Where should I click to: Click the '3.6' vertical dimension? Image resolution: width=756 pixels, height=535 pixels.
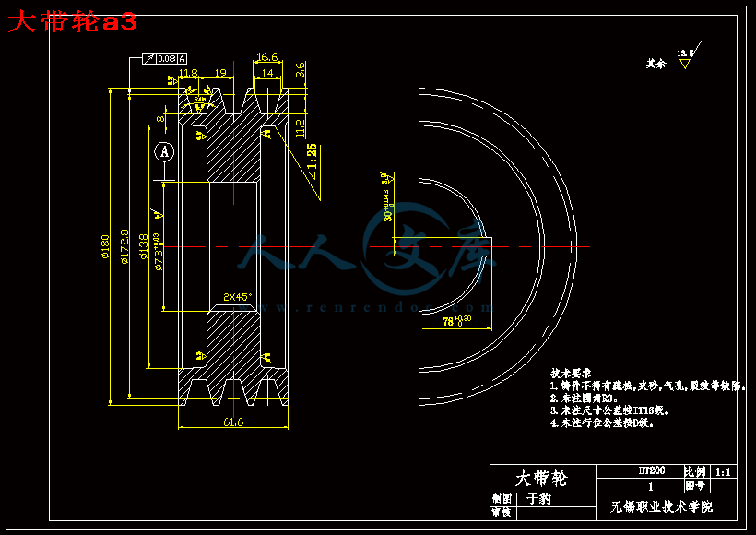tap(300, 69)
